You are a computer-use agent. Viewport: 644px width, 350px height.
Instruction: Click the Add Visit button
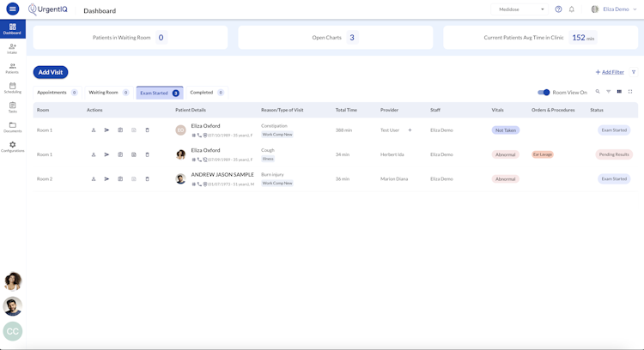tap(51, 72)
